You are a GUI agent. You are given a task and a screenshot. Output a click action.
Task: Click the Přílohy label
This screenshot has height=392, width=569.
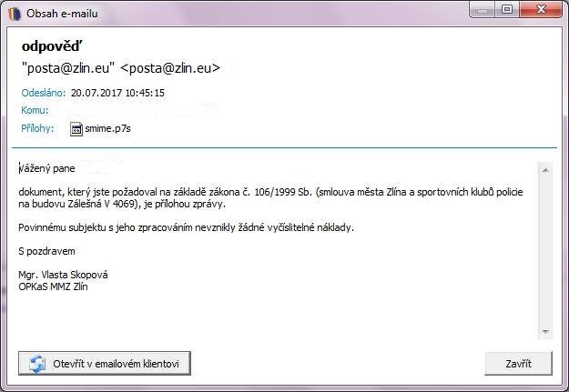(x=38, y=128)
